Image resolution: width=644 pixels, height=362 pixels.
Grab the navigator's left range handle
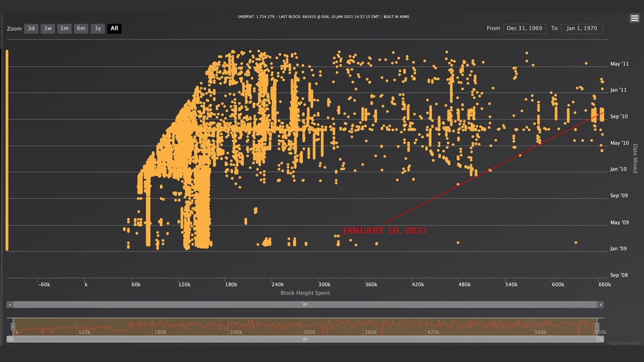pos(13,327)
